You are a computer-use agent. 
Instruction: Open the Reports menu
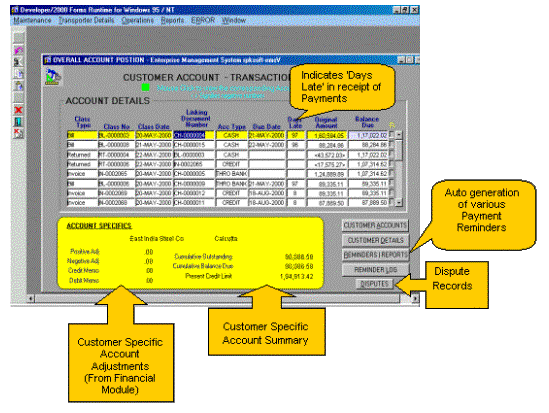tap(172, 20)
